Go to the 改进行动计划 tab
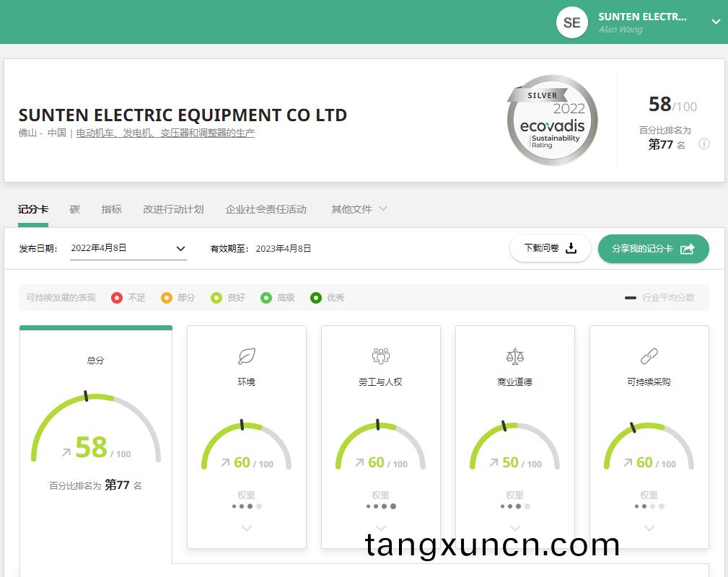Viewport: 728px width, 577px height. [x=173, y=209]
